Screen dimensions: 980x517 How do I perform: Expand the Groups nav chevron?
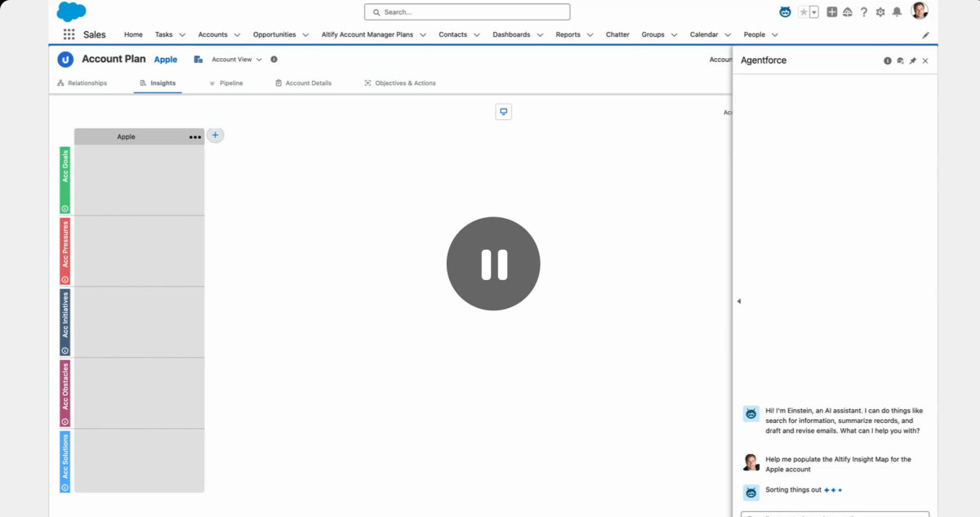coord(674,35)
